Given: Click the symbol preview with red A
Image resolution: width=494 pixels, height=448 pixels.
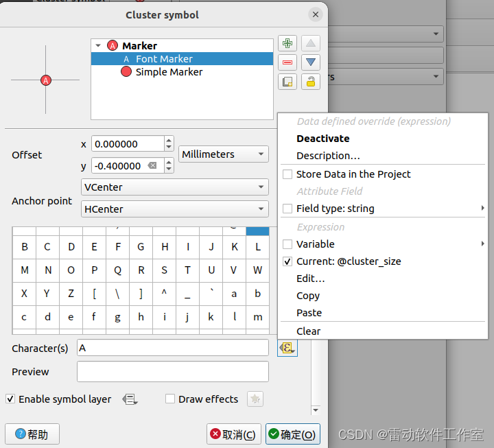Looking at the screenshot, I should (x=46, y=80).
